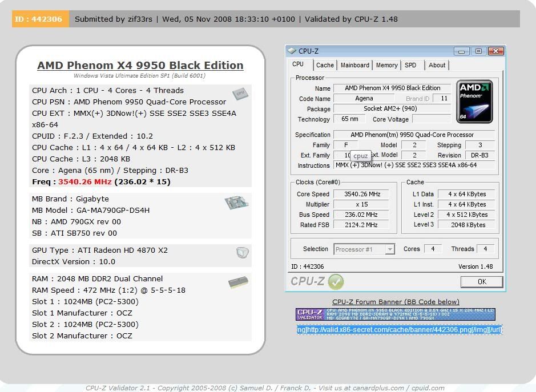Click the Family value F field
The image size is (536, 392).
point(346,145)
